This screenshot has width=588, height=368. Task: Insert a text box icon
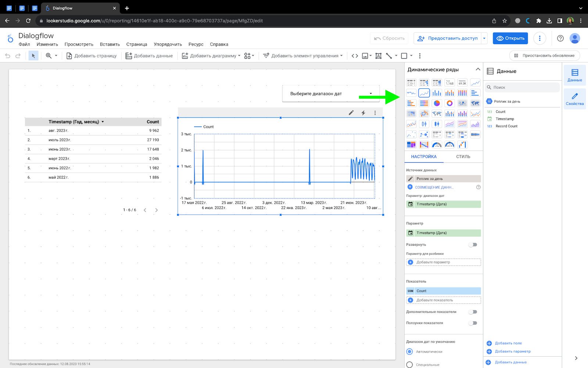pyautogui.click(x=378, y=56)
